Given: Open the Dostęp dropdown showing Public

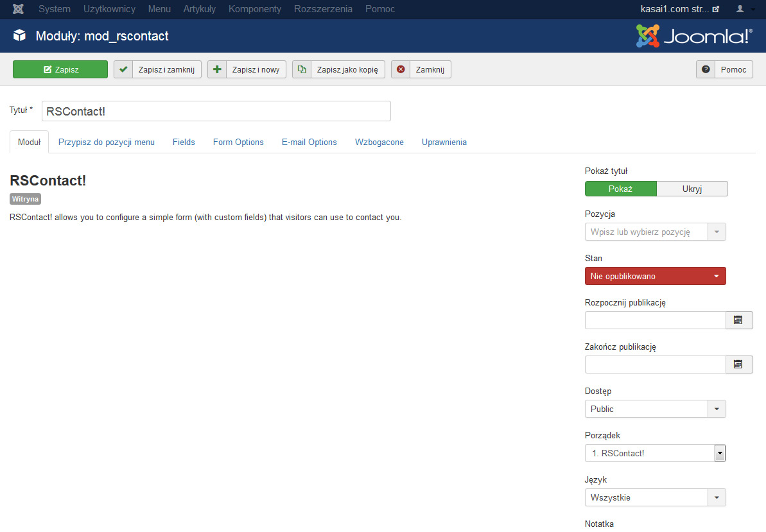Looking at the screenshot, I should click(655, 409).
